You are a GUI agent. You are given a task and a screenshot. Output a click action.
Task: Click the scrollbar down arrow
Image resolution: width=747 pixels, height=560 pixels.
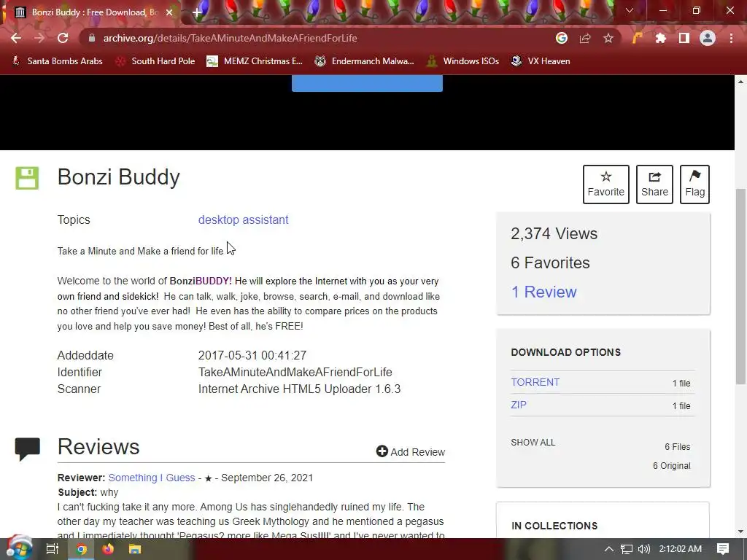click(740, 532)
